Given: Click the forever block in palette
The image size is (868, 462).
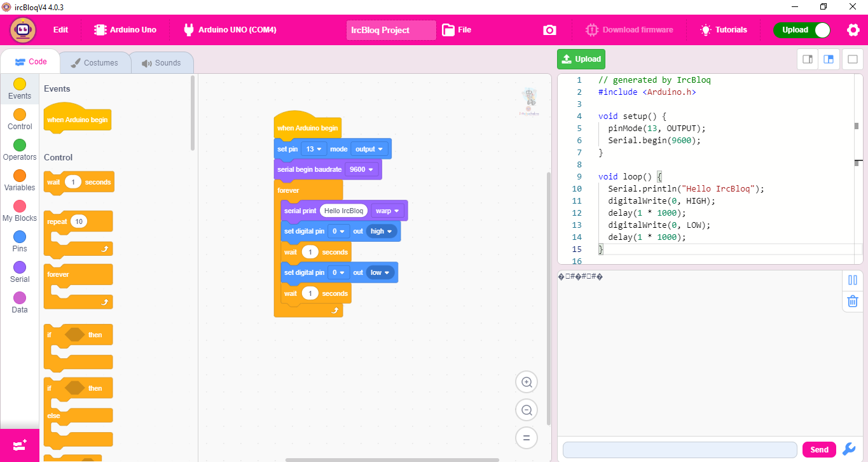Looking at the screenshot, I should point(78,287).
